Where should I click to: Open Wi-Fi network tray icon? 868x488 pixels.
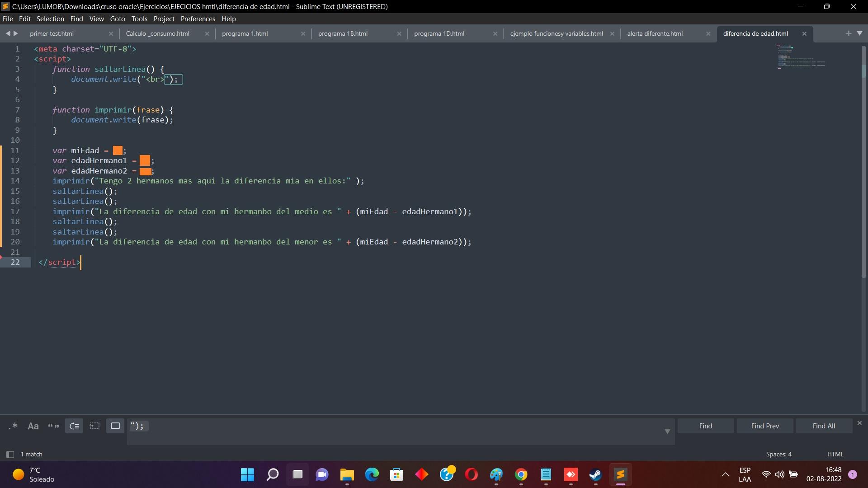click(766, 474)
